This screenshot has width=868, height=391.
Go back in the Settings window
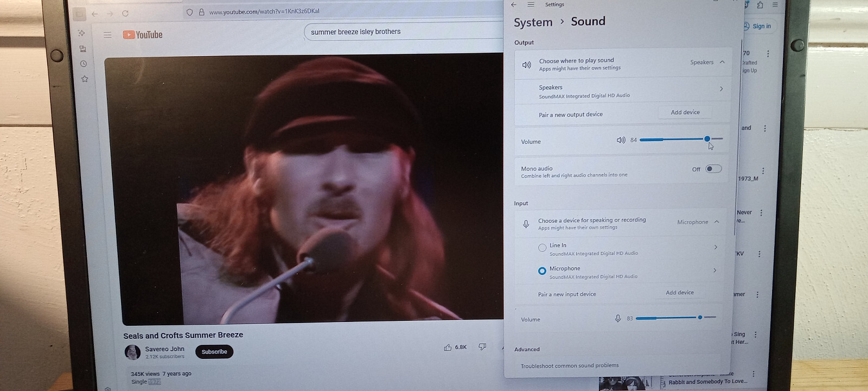pyautogui.click(x=514, y=4)
